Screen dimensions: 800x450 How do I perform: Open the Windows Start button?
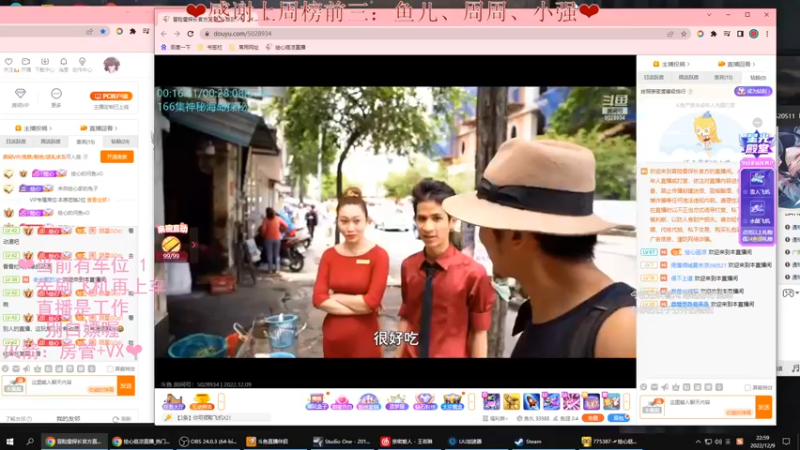(9, 442)
